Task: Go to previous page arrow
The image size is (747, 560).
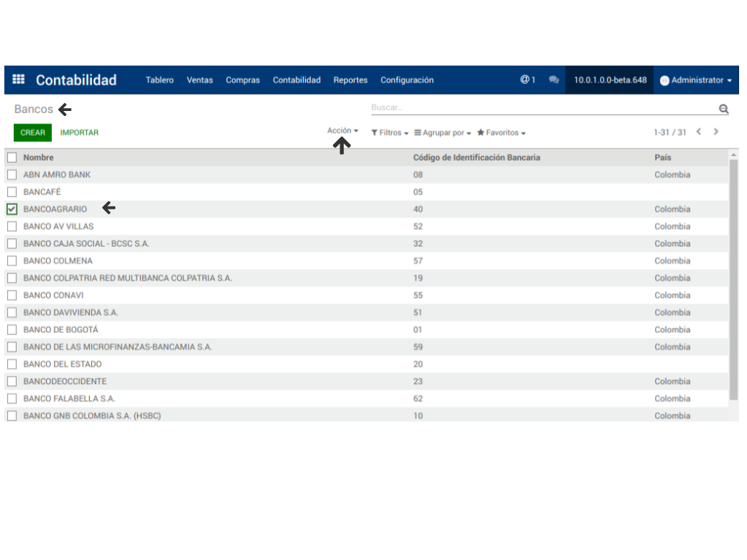Action: pyautogui.click(x=699, y=132)
